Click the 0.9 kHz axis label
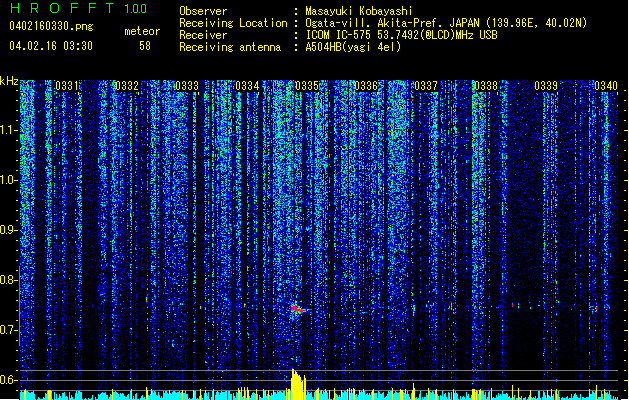 pos(9,230)
